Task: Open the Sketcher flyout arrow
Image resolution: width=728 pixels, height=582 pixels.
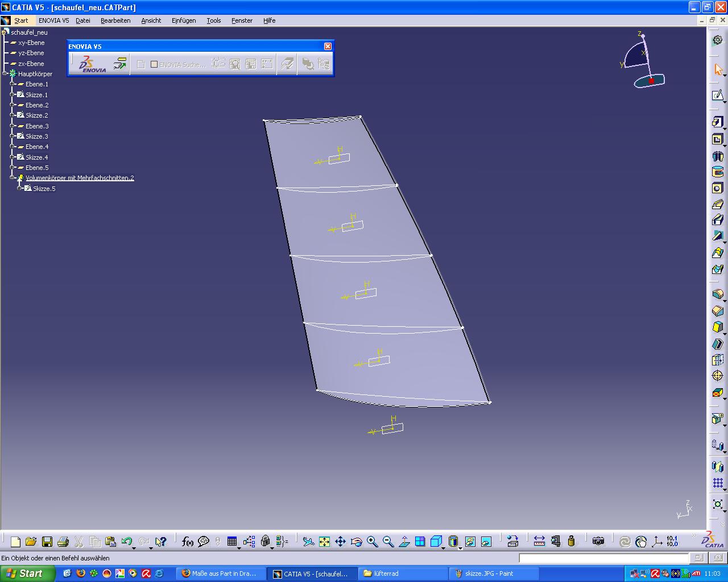Action: [x=725, y=102]
